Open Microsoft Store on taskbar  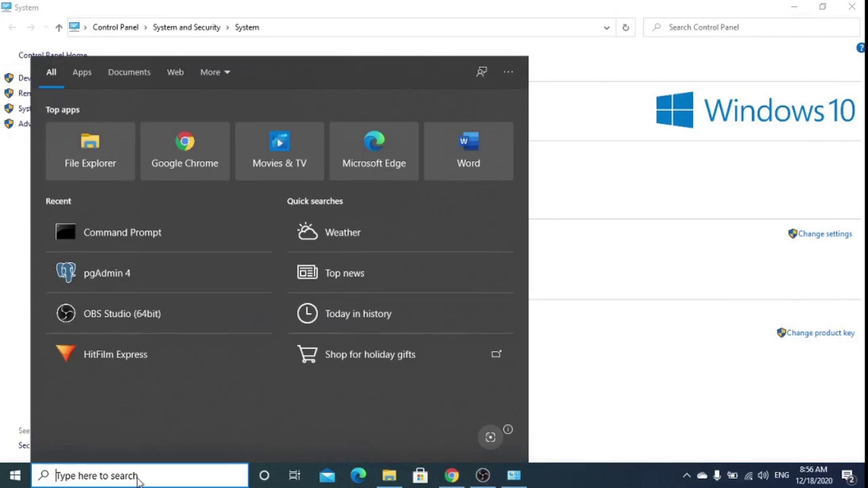(420, 476)
